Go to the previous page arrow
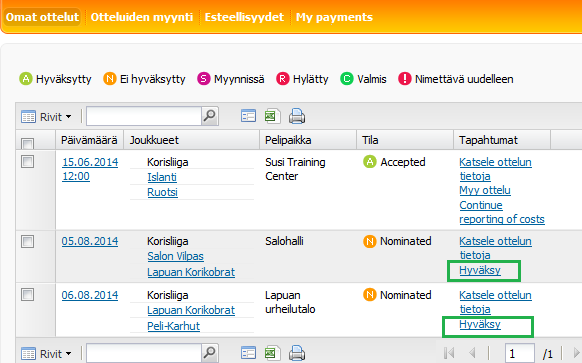This screenshot has height=363, width=582. pos(472,353)
